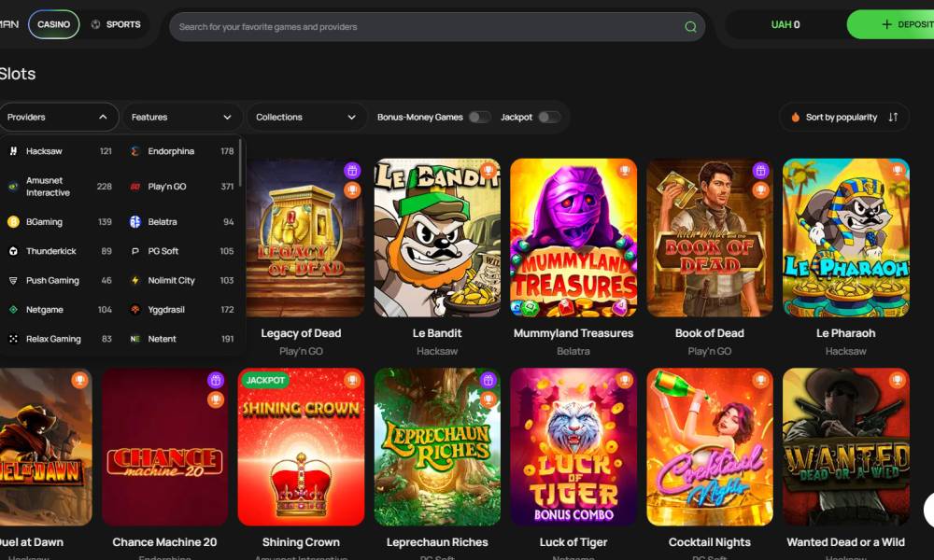
Task: Select the Casino tab
Action: 53,24
